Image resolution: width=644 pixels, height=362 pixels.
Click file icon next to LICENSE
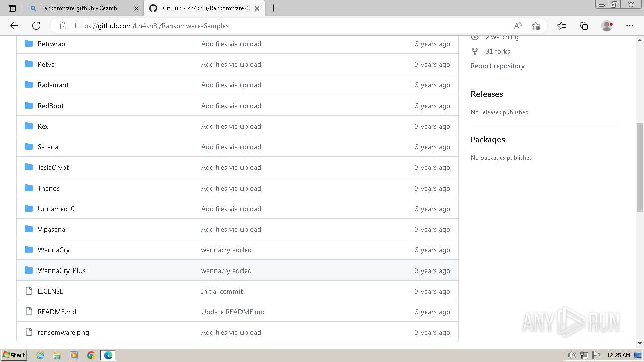coord(29,291)
